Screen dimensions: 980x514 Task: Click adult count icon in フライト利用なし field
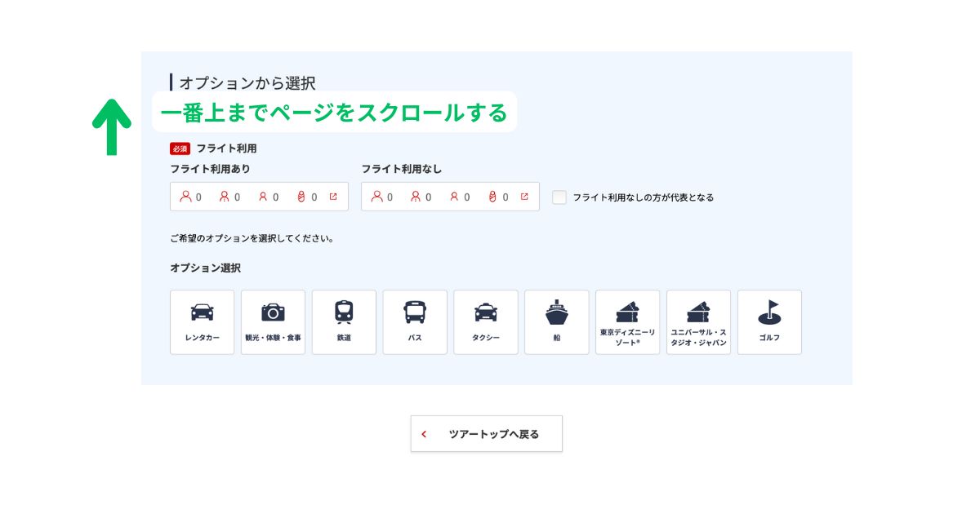point(376,197)
